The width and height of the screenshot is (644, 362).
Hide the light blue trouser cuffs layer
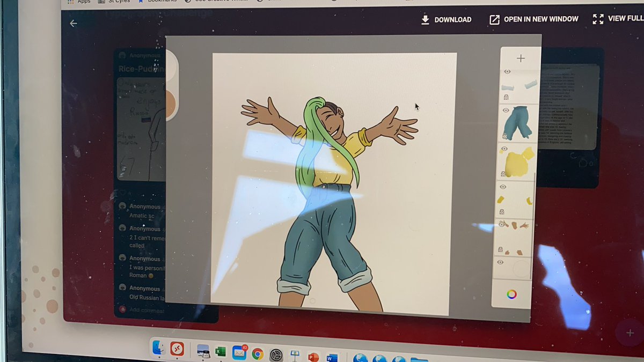(507, 72)
